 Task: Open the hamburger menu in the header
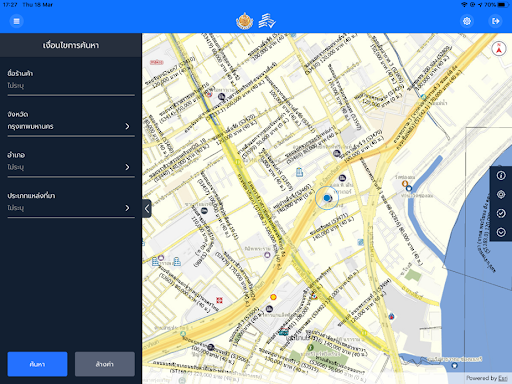(x=16, y=21)
